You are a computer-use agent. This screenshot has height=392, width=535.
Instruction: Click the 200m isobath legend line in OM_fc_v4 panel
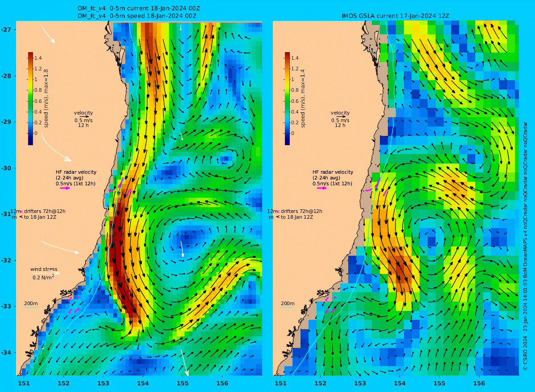[x=30, y=307]
